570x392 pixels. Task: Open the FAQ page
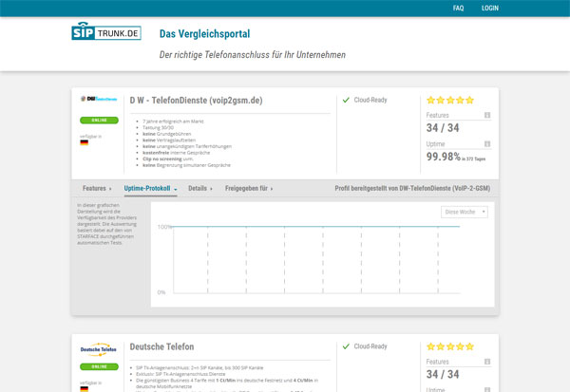click(458, 8)
